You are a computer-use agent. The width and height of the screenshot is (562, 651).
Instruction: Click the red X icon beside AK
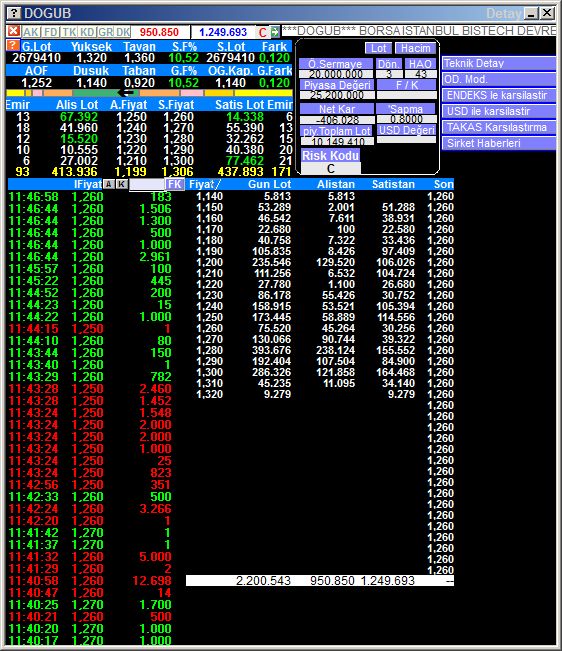[x=13, y=31]
